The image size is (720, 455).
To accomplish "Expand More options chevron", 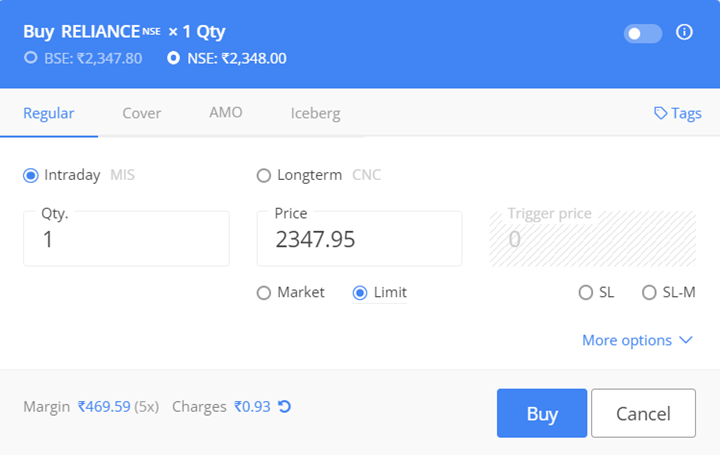I will [x=686, y=340].
